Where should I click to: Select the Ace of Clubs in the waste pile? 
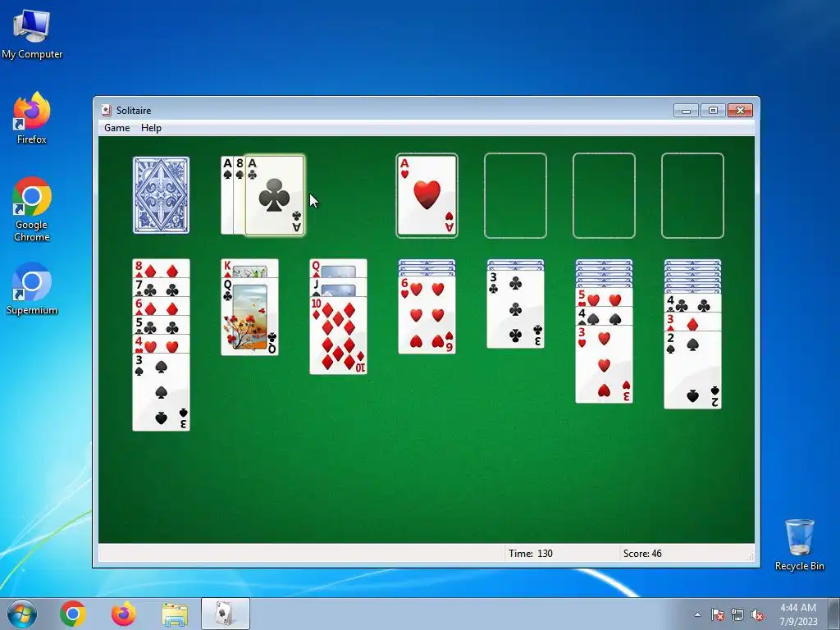[274, 195]
